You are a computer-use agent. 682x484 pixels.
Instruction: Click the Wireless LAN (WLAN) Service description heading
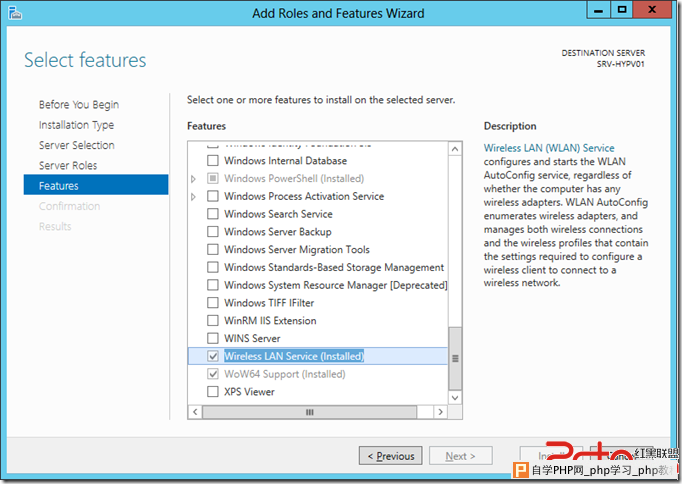point(549,148)
